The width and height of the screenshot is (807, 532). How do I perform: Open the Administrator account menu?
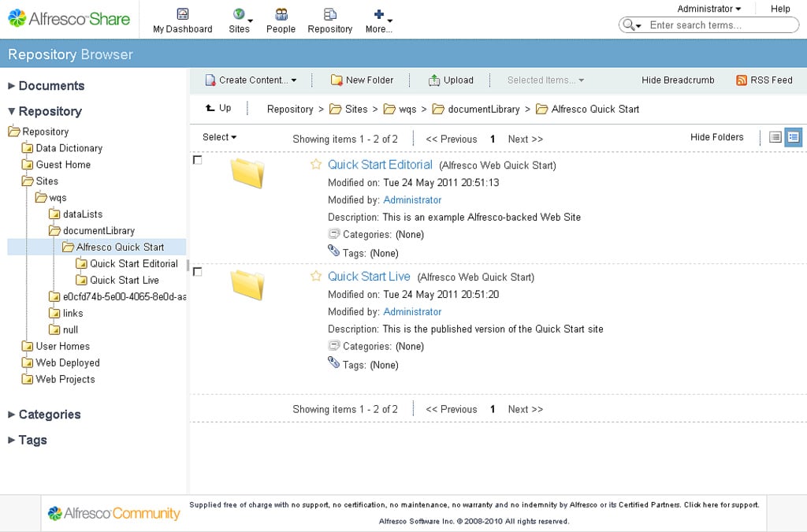[x=708, y=8]
